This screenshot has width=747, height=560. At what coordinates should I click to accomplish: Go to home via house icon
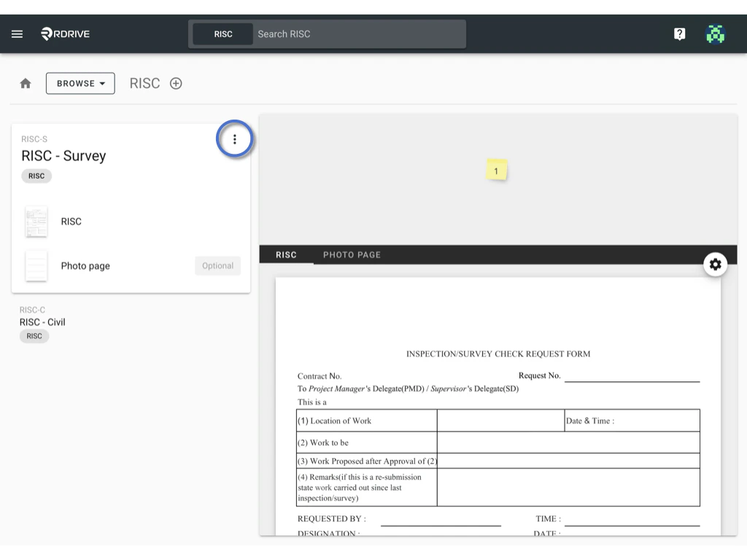(x=26, y=83)
